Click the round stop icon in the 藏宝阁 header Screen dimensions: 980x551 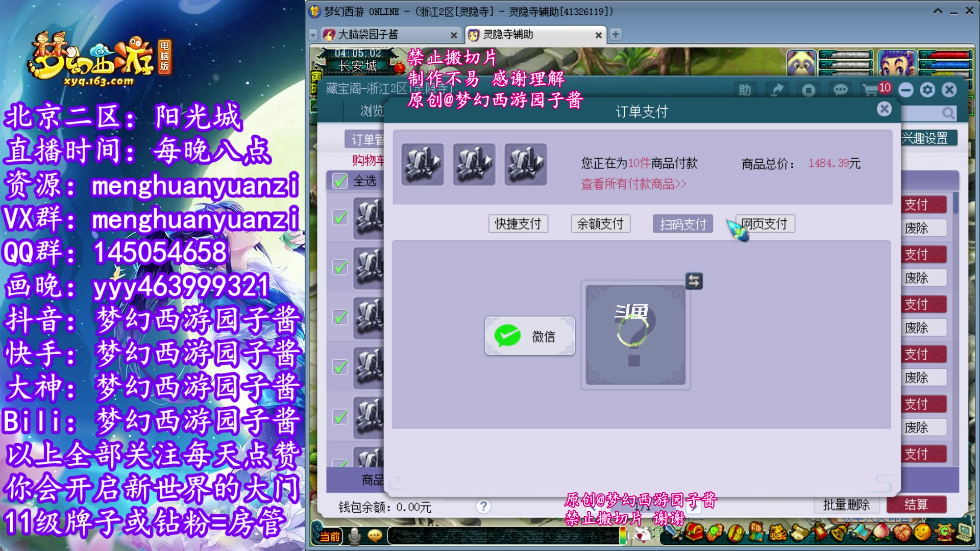click(x=808, y=90)
